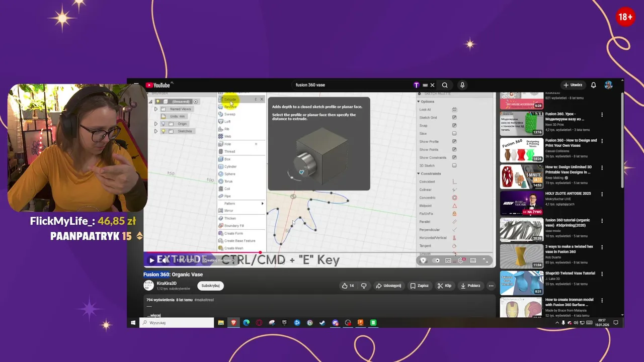This screenshot has height=362, width=644.
Task: Click the Subskrybuj button
Action: pyautogui.click(x=210, y=286)
